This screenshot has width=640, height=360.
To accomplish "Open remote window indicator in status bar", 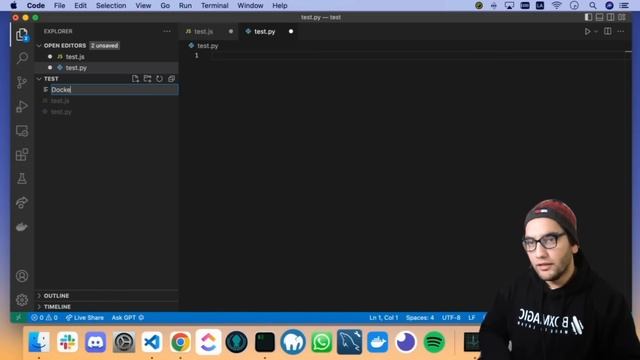I will pos(19,318).
